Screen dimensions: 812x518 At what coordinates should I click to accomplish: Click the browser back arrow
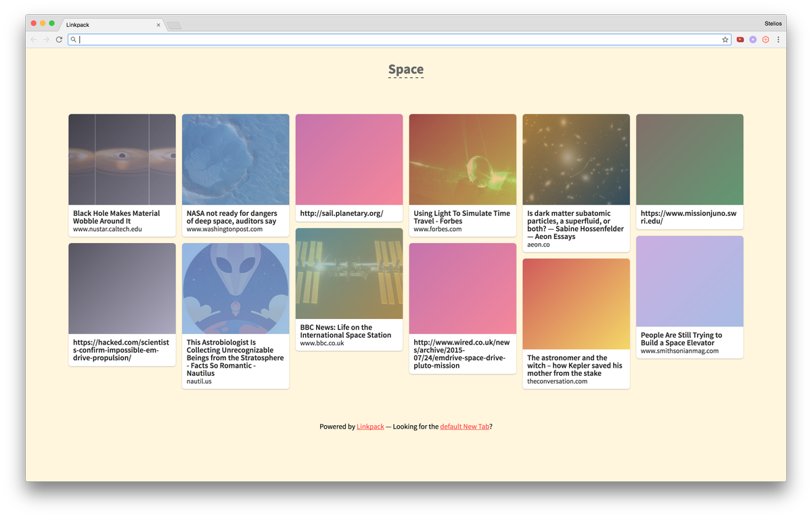pyautogui.click(x=34, y=40)
